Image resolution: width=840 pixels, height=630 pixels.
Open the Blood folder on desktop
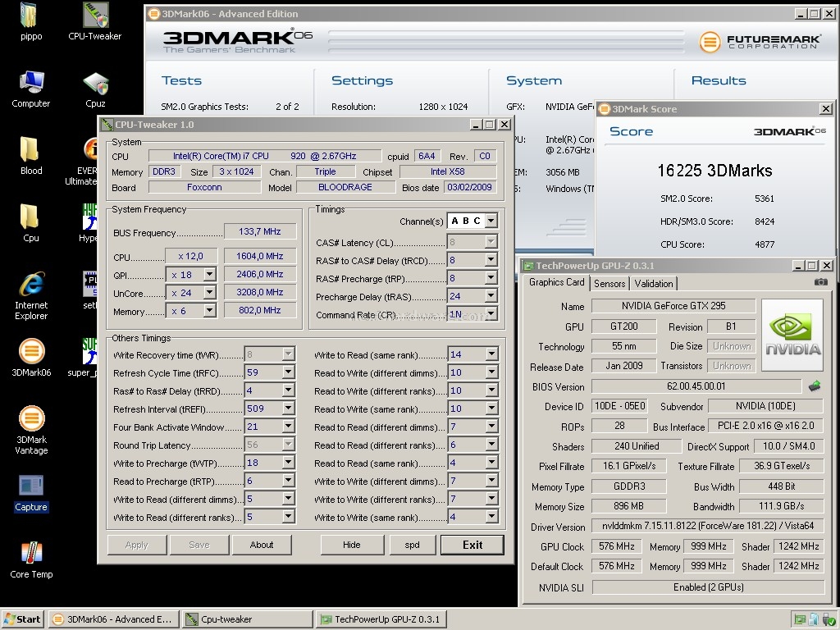30,157
